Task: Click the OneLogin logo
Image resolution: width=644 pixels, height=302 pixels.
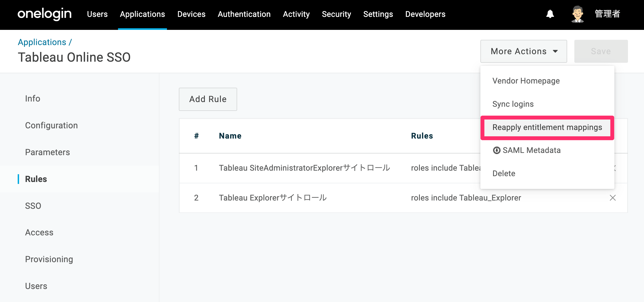Action: pos(44,14)
